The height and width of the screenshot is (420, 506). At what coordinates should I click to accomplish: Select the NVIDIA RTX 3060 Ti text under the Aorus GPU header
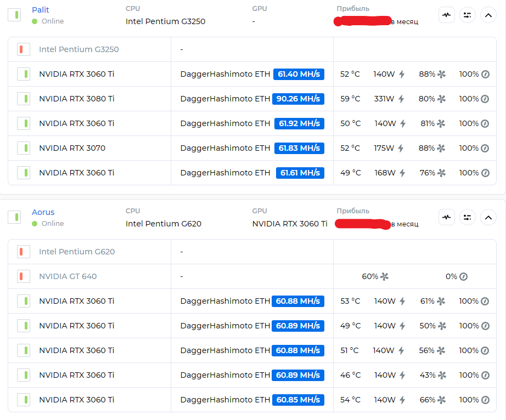click(290, 223)
